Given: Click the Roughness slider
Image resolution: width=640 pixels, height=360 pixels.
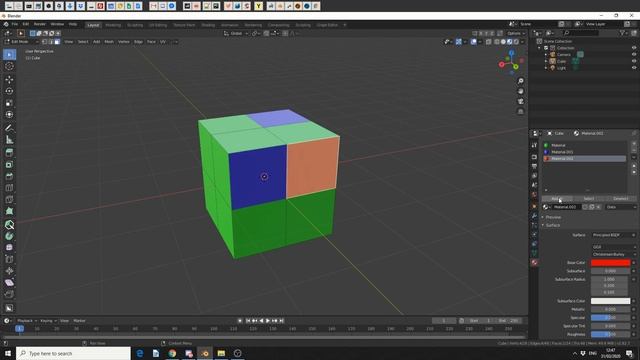Looking at the screenshot, I should [x=610, y=334].
